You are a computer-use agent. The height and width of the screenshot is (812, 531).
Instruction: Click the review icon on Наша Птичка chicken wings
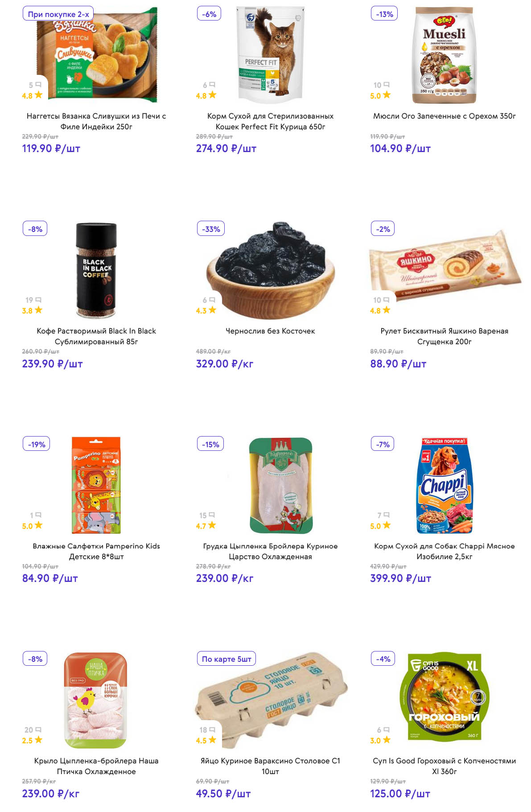(38, 730)
